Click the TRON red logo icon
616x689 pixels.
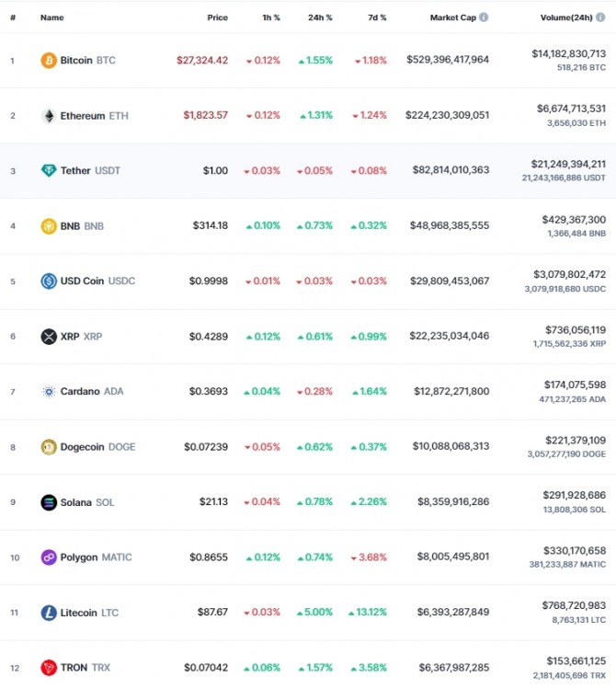49,668
